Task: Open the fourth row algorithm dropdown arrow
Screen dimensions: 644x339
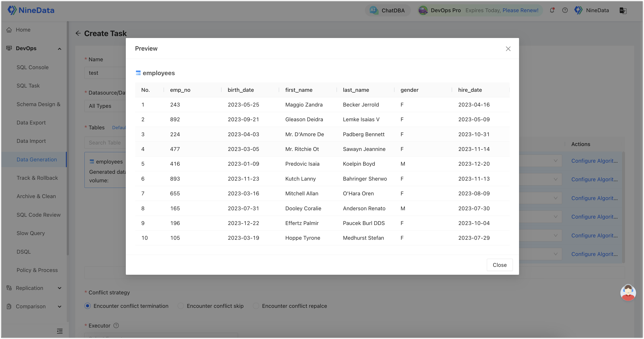Action: click(555, 217)
